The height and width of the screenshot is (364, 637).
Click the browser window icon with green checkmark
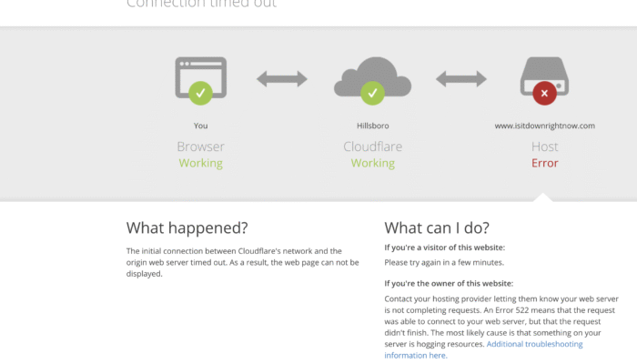point(201,80)
